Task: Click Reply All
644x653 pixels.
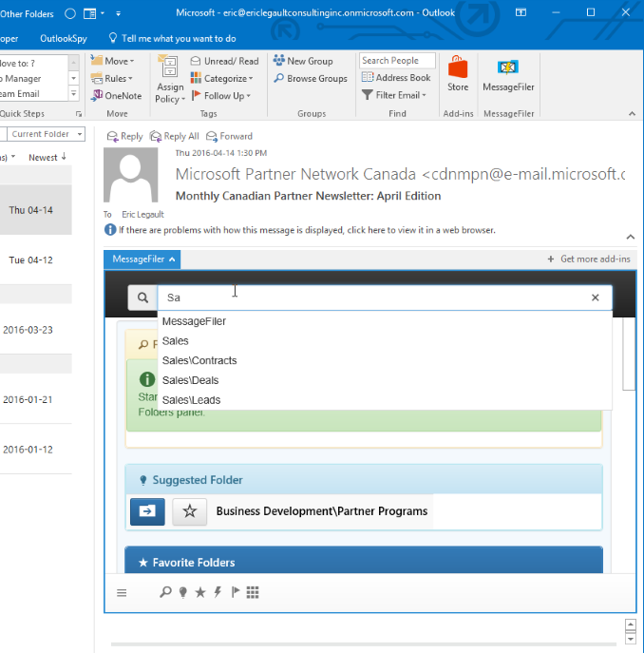Action: [175, 136]
